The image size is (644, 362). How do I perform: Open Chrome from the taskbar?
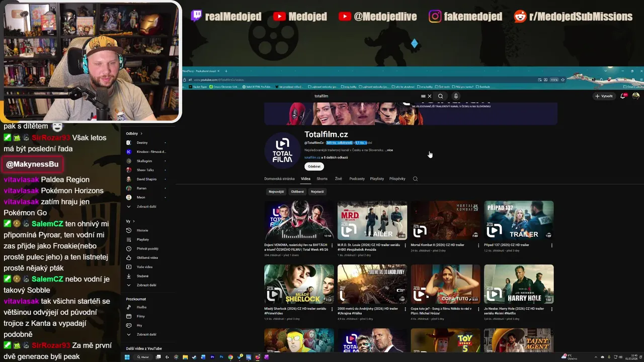(x=230, y=357)
